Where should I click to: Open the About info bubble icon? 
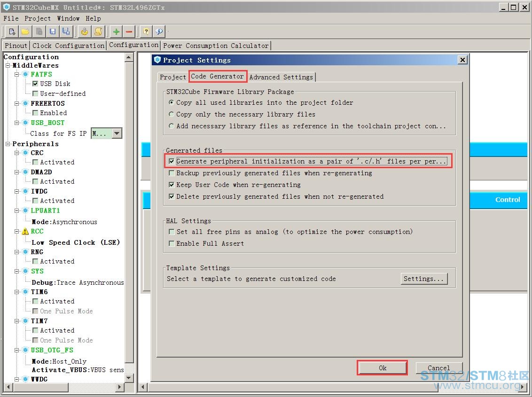pyautogui.click(x=159, y=32)
